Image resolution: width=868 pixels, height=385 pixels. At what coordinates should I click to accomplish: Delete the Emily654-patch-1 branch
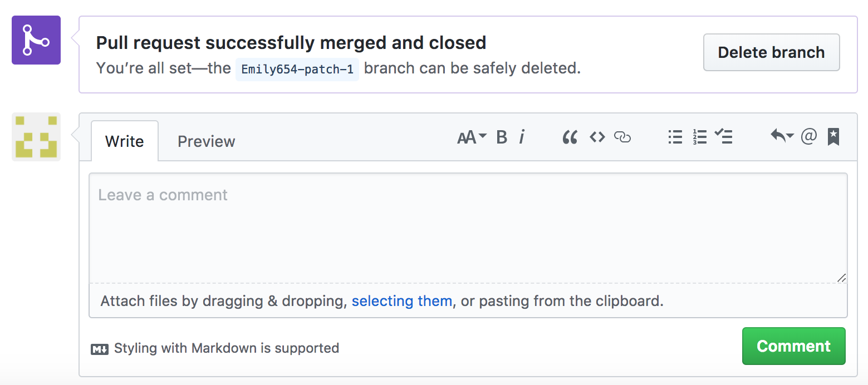point(771,52)
